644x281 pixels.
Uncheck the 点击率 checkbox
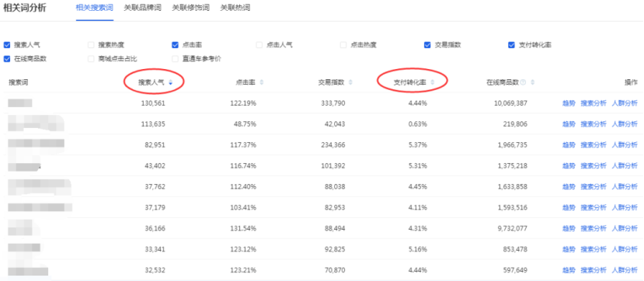175,45
